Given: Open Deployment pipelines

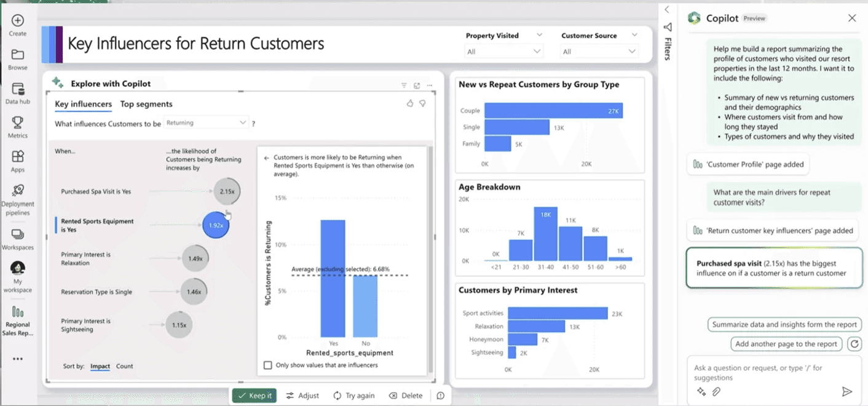Looking at the screenshot, I should tap(18, 200).
